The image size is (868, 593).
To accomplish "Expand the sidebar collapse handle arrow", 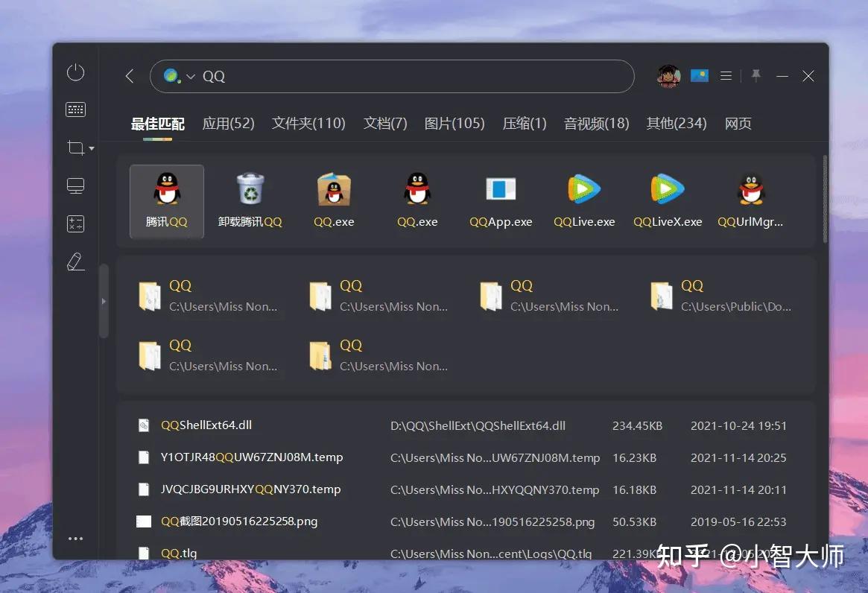I will (104, 301).
